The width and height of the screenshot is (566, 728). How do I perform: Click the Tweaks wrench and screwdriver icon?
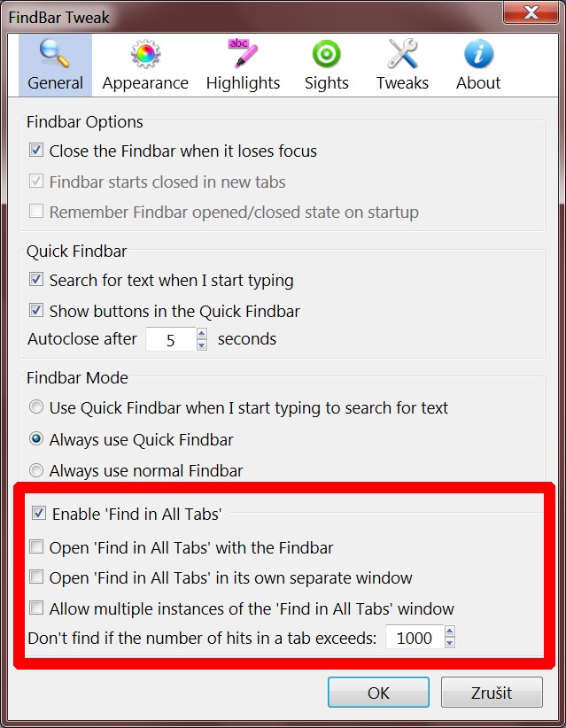[x=402, y=53]
